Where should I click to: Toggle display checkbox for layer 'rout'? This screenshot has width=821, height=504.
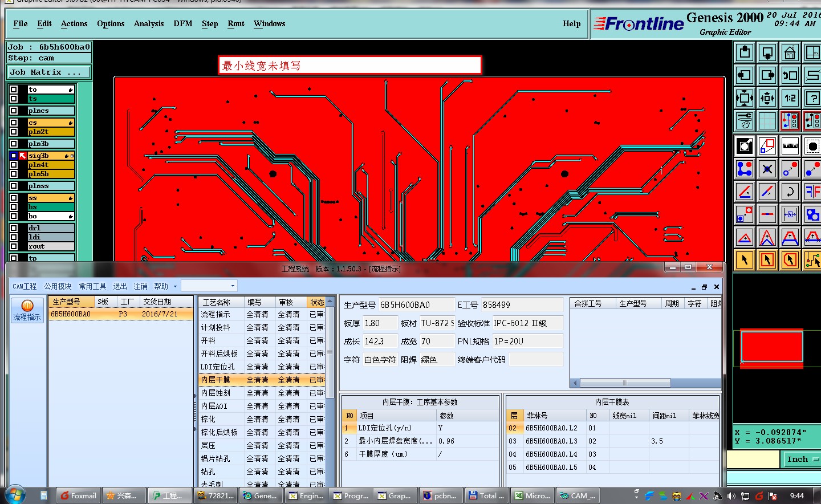pos(14,246)
